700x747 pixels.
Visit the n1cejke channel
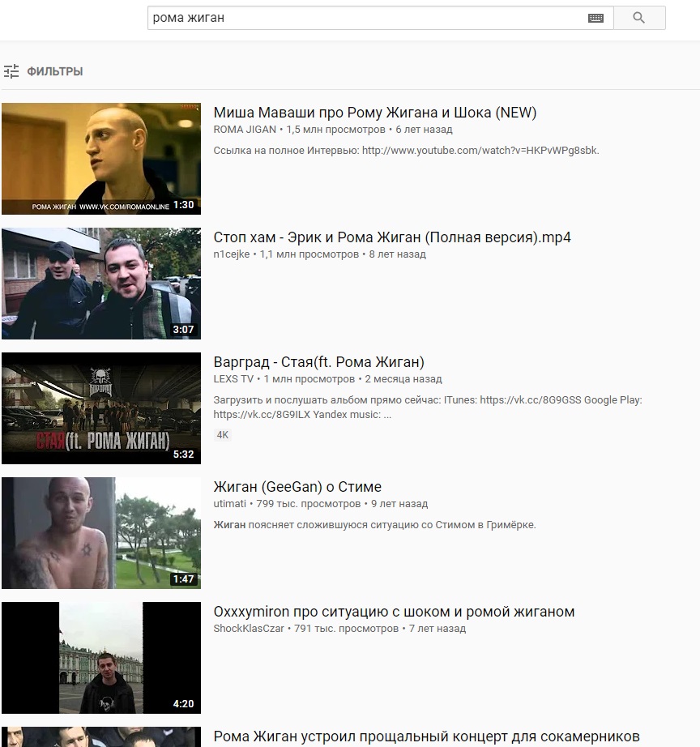(232, 254)
